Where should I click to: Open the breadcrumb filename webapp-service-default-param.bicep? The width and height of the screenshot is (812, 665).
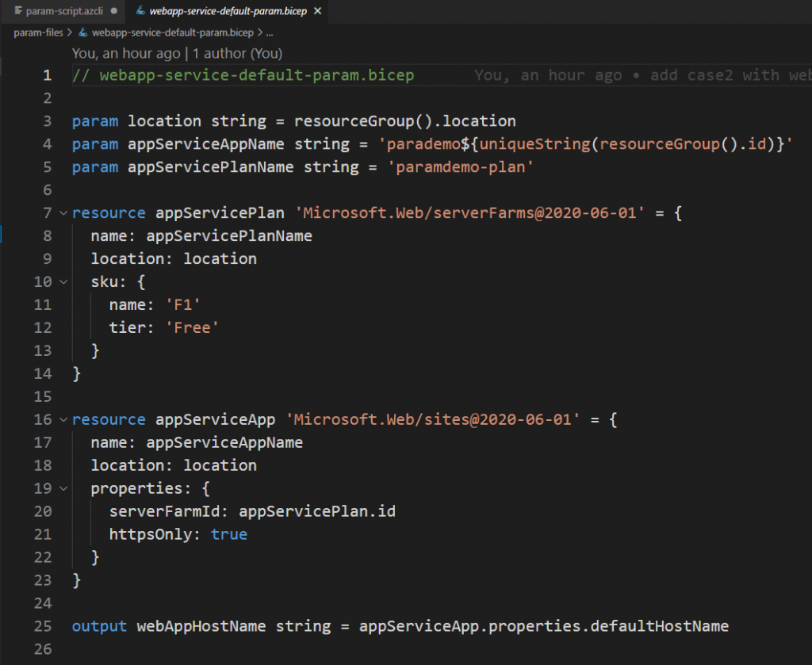point(172,32)
